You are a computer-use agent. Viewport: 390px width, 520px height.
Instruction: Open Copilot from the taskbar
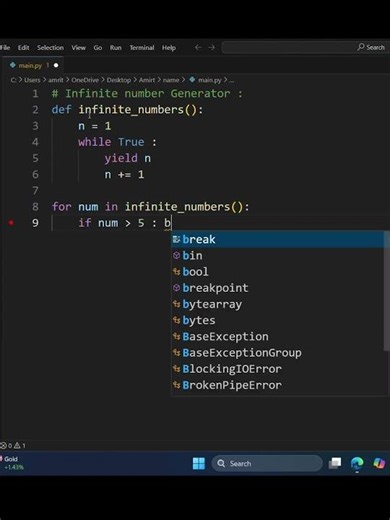[379, 463]
